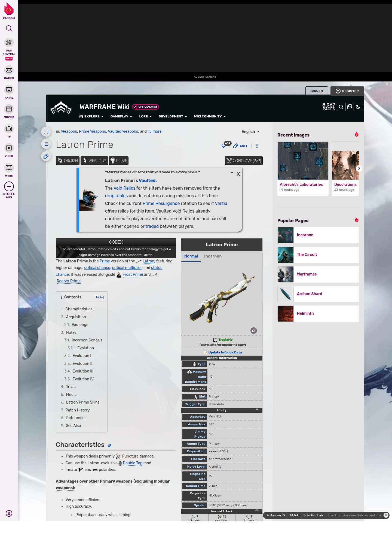Screen dimensions: 392x545
Task: Expand the Development menu
Action: point(173,116)
